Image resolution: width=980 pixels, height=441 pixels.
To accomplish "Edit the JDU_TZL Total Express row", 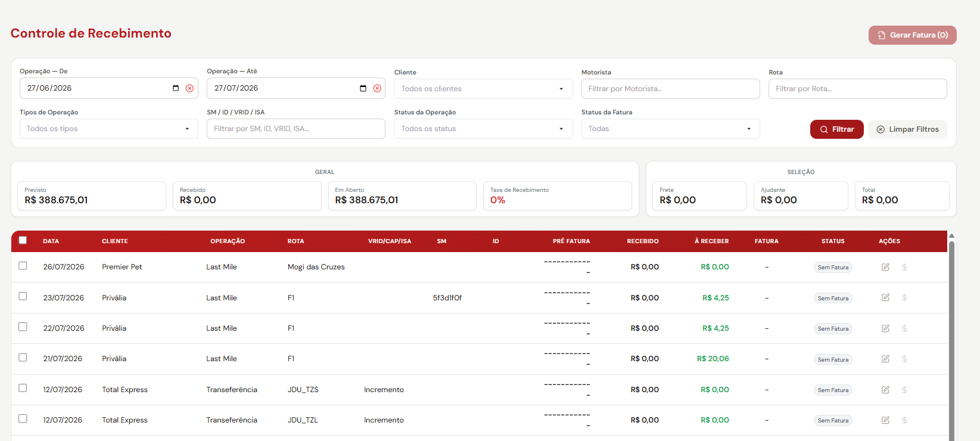I will (x=886, y=420).
